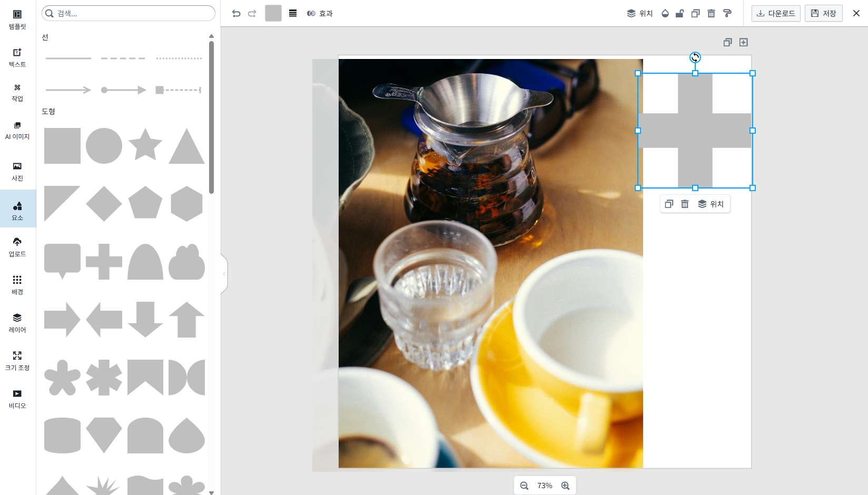The height and width of the screenshot is (495, 868).
Task: Insert the star shape from elements
Action: [145, 145]
